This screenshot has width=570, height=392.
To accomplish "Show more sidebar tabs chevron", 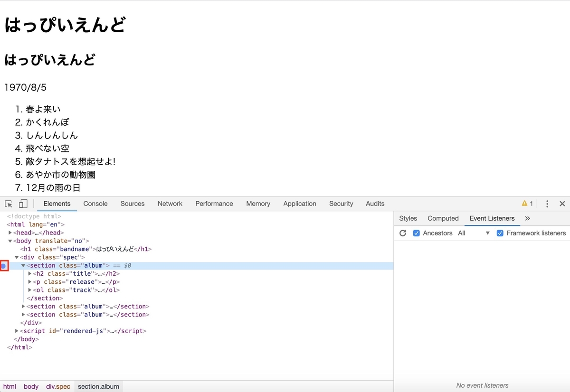I will 527,218.
